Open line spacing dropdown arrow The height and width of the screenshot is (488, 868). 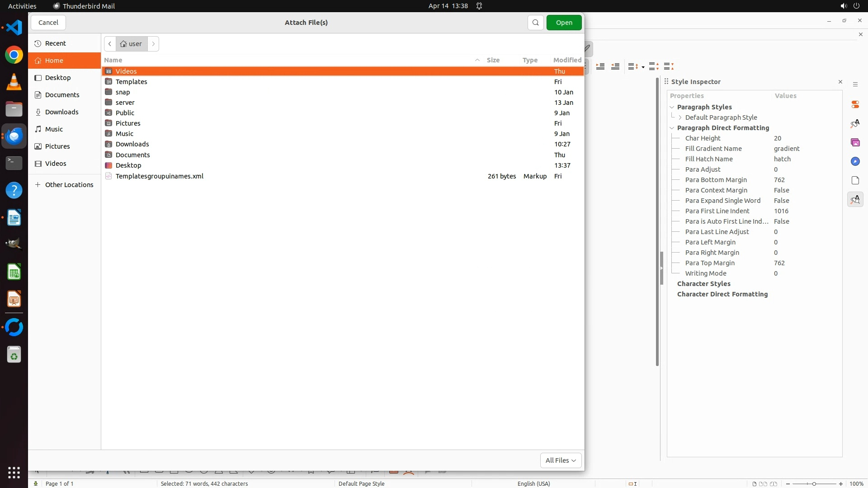point(643,67)
